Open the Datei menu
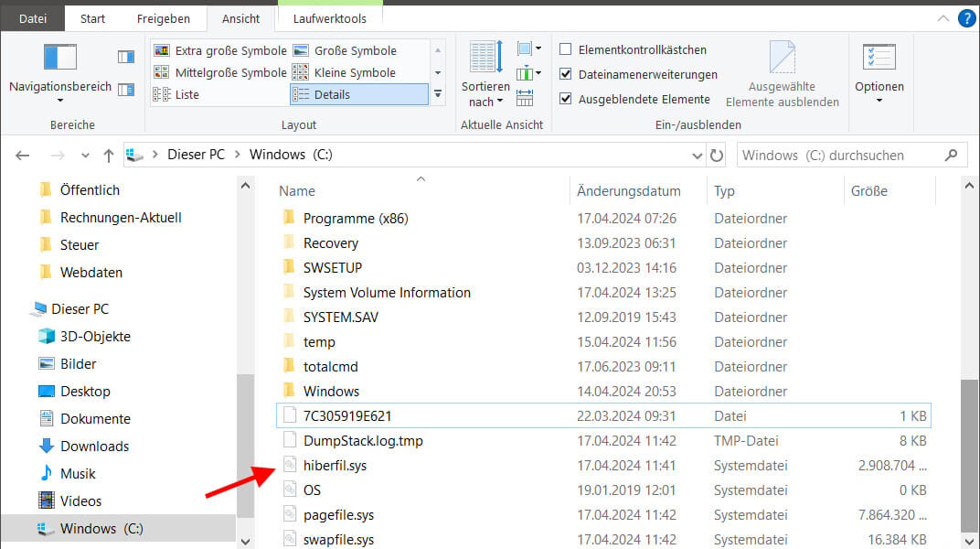 click(x=33, y=19)
